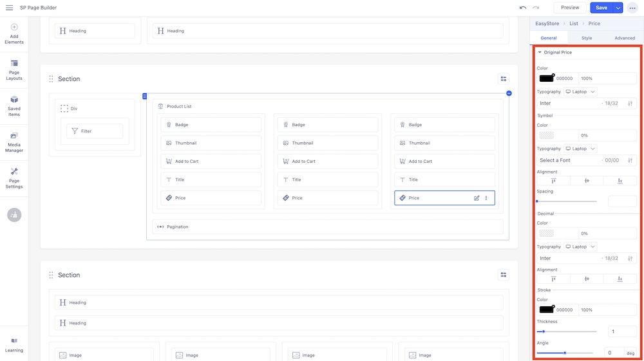The image size is (644, 361).
Task: Click the Save button
Action: [x=601, y=8]
